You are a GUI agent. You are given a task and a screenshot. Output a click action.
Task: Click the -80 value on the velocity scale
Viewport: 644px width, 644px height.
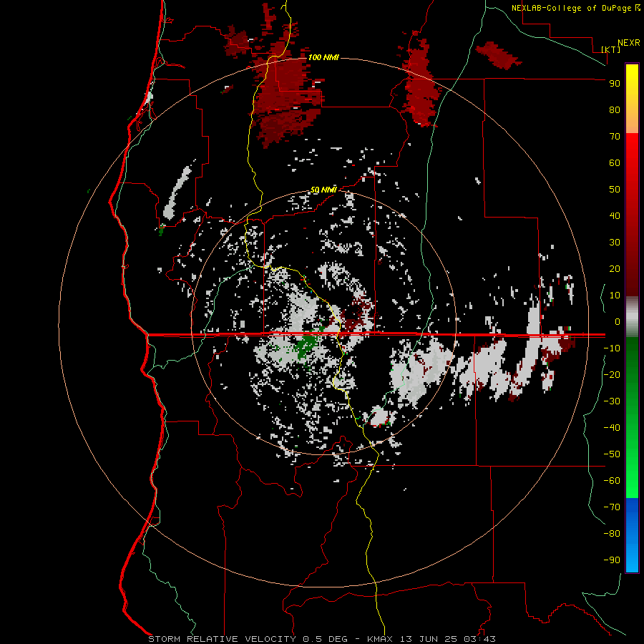pos(612,534)
